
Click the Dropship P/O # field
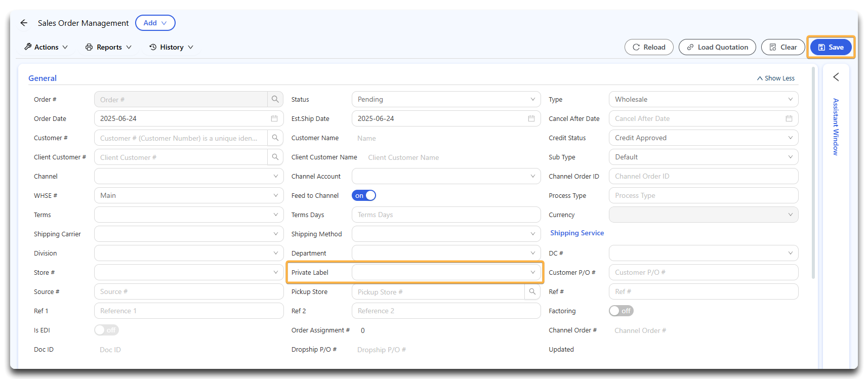click(446, 349)
